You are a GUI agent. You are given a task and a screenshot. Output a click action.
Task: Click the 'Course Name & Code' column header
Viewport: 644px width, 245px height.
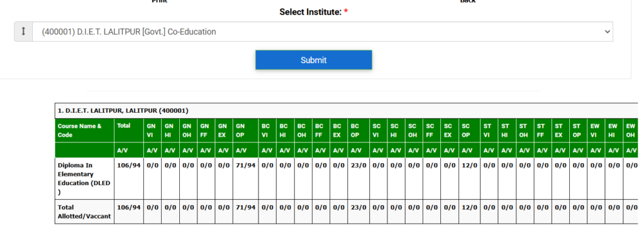pyautogui.click(x=84, y=130)
